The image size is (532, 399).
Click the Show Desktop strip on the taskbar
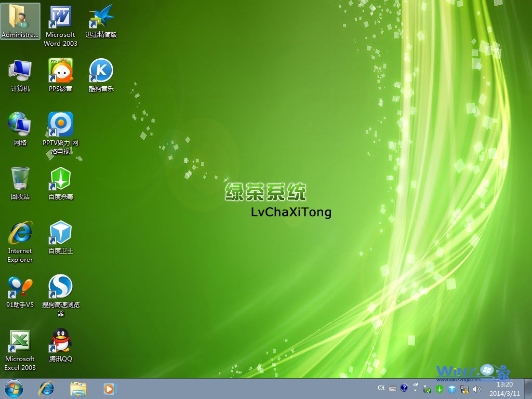pos(528,389)
